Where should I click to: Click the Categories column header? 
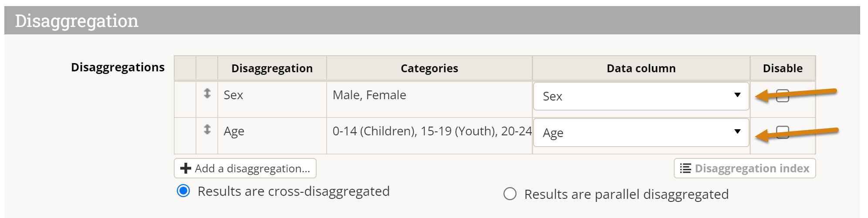tap(429, 68)
